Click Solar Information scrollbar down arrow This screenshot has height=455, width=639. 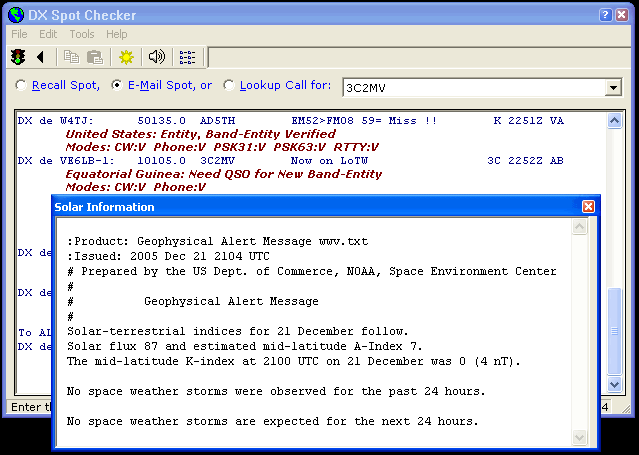pyautogui.click(x=579, y=437)
